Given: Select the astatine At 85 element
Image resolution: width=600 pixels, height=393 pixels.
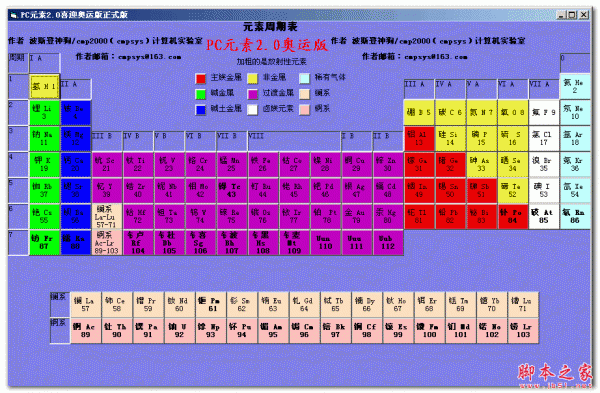Looking at the screenshot, I should pos(544,217).
